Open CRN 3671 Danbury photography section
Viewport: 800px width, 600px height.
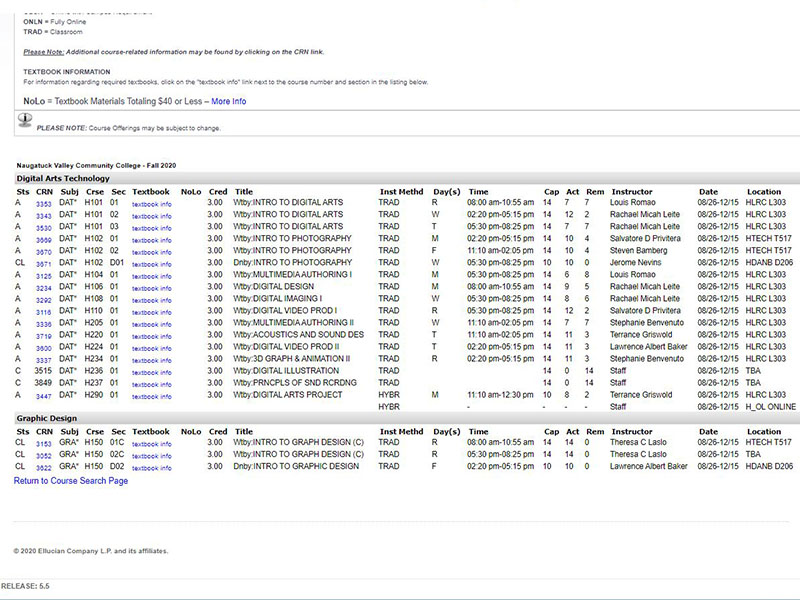point(44,264)
